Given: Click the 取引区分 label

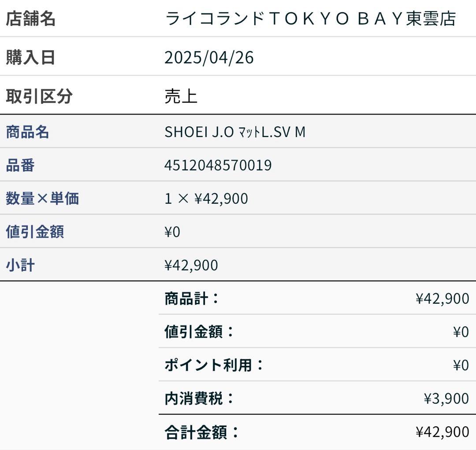Looking at the screenshot, I should [39, 96].
